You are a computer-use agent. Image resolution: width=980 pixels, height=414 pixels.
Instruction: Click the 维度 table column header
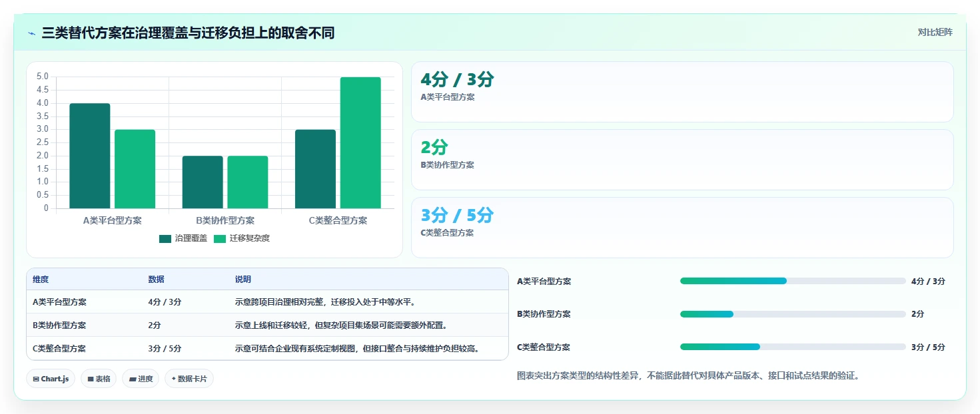[x=41, y=280]
